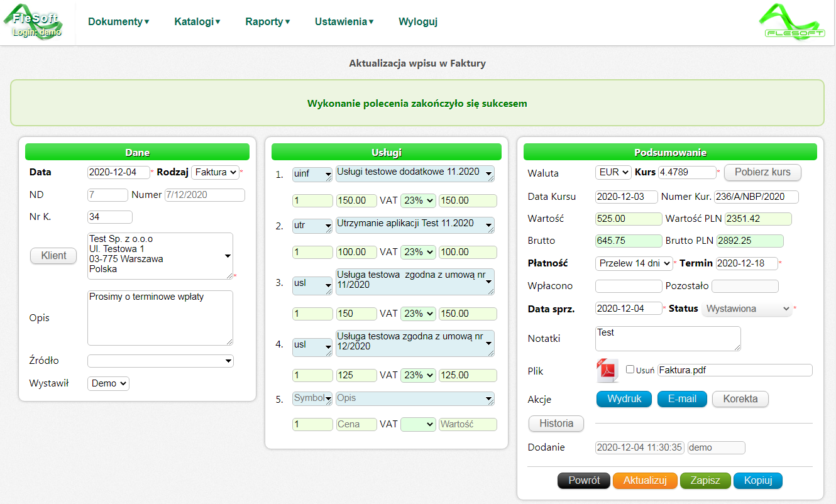Open VAT rate dropdown for service 1
The height and width of the screenshot is (504, 836).
(x=418, y=200)
